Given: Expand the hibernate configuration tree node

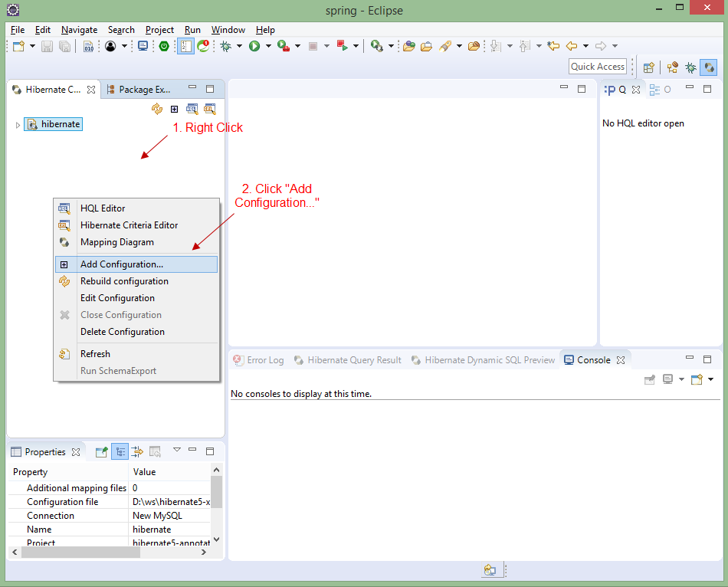Looking at the screenshot, I should (x=18, y=125).
